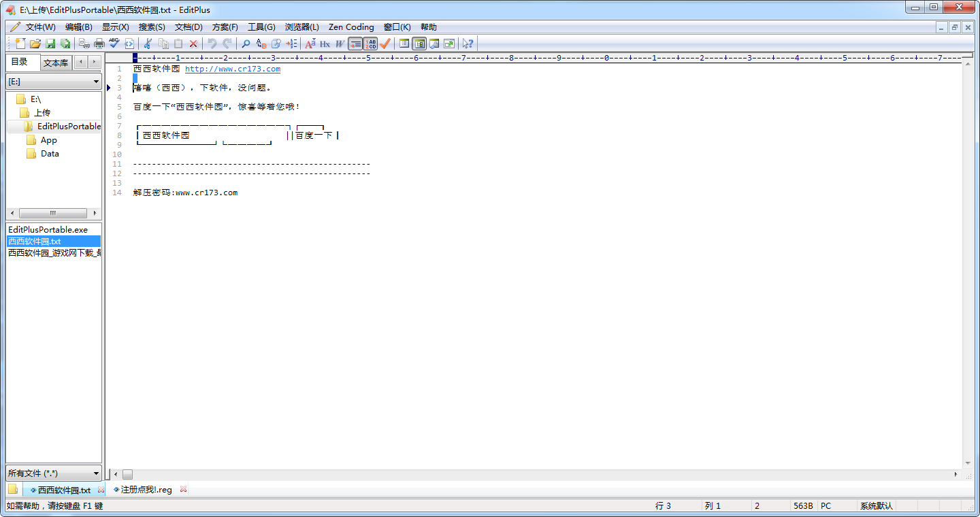Select 西西软件园.txt in file list
980x517 pixels.
(54, 241)
